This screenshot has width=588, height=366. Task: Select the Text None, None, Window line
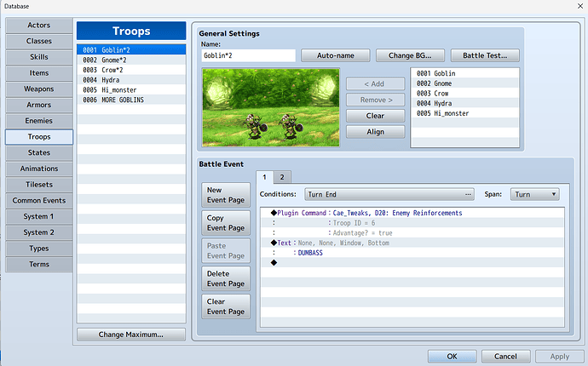[412, 243]
